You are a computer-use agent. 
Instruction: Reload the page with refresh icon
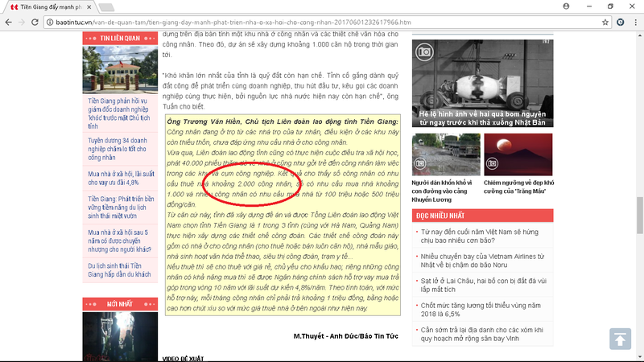click(35, 23)
